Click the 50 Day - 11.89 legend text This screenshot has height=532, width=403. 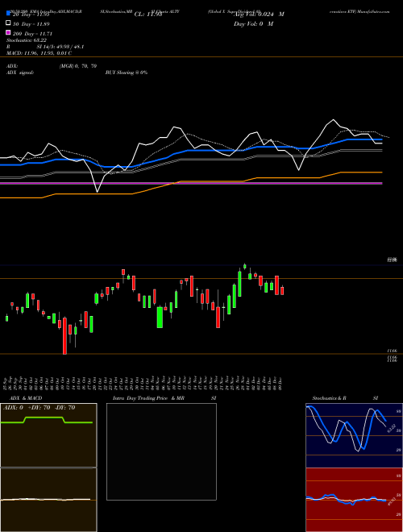tap(31, 23)
